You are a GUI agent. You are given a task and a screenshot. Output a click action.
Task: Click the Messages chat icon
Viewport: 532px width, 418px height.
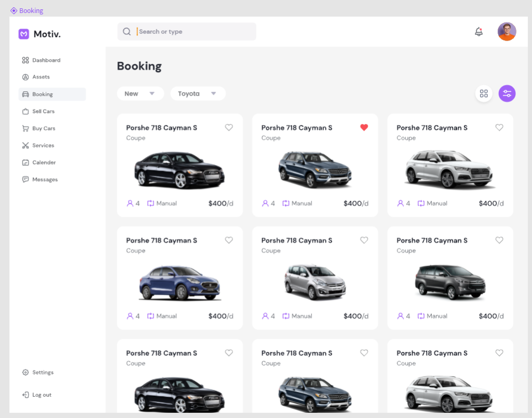tap(25, 179)
